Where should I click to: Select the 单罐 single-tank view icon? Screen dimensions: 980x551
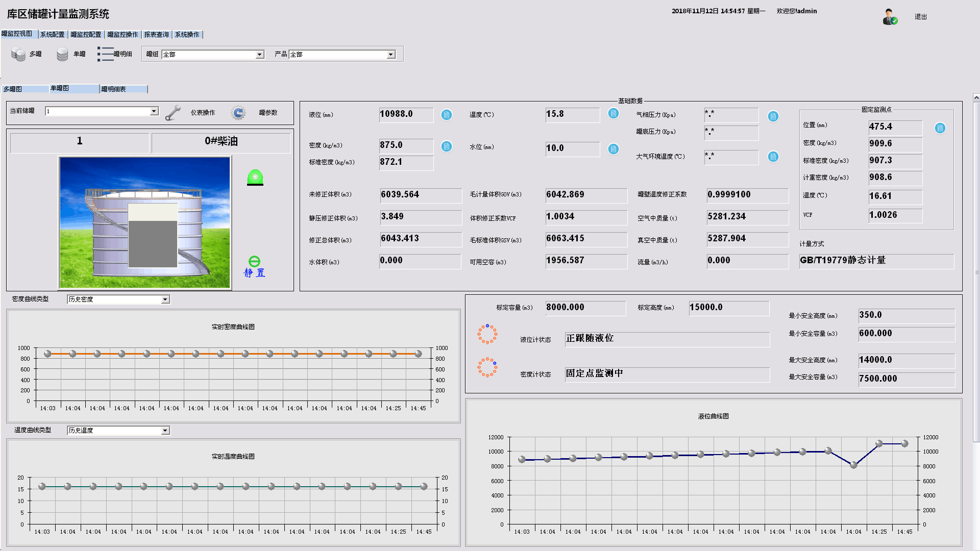[x=62, y=54]
